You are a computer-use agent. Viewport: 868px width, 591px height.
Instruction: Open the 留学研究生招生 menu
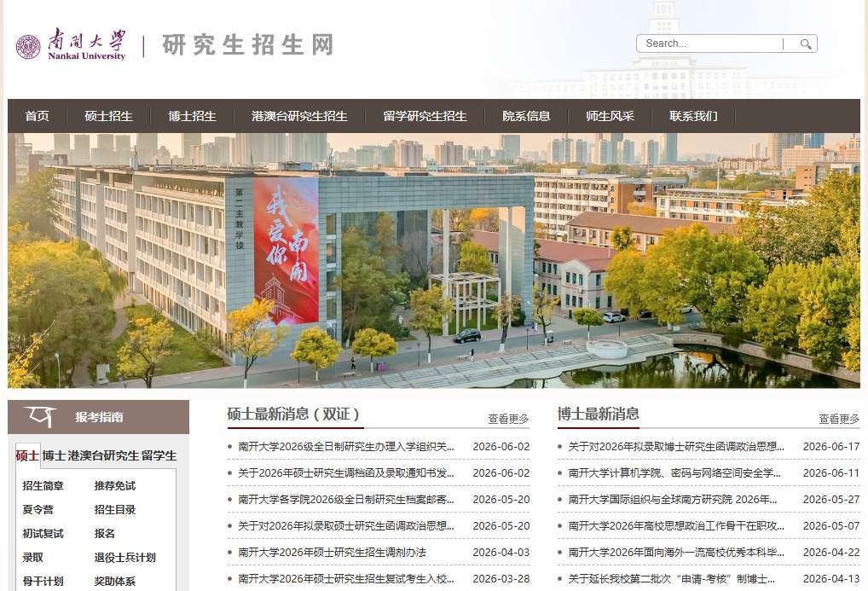tap(425, 116)
